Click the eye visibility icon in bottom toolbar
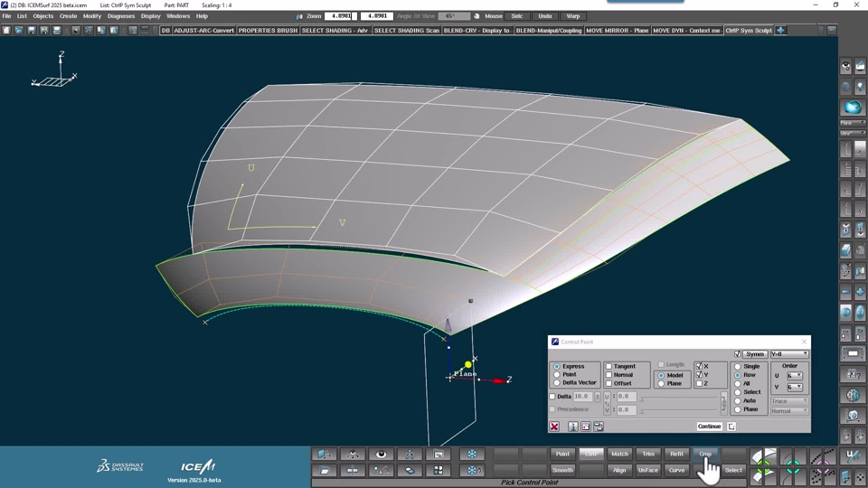 click(x=382, y=455)
